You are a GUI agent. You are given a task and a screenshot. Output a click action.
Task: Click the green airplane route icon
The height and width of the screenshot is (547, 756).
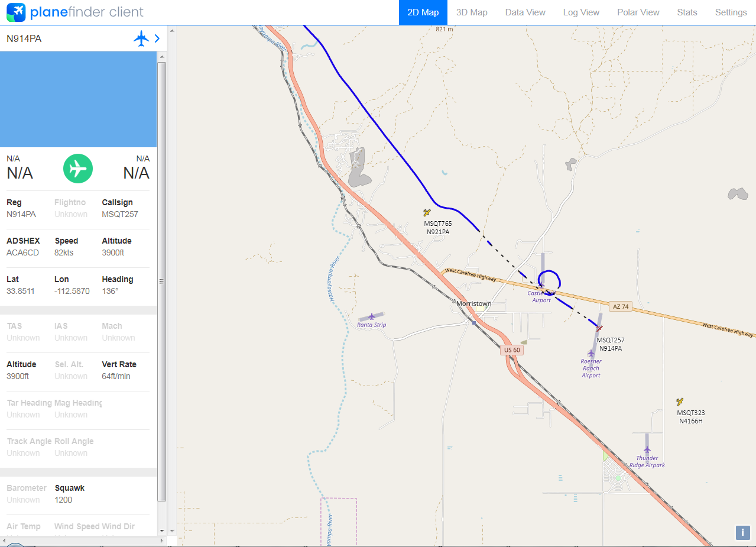78,169
